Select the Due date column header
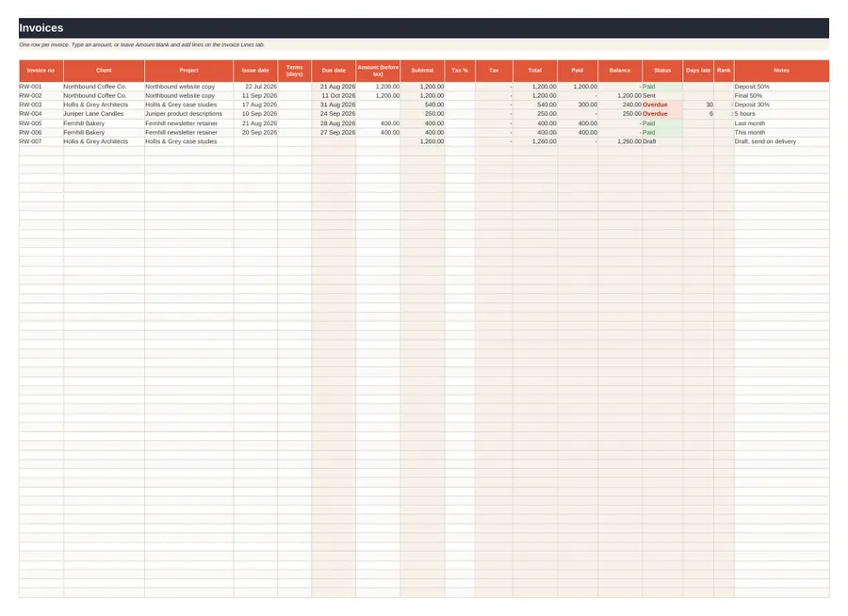848x616 pixels. (x=334, y=71)
